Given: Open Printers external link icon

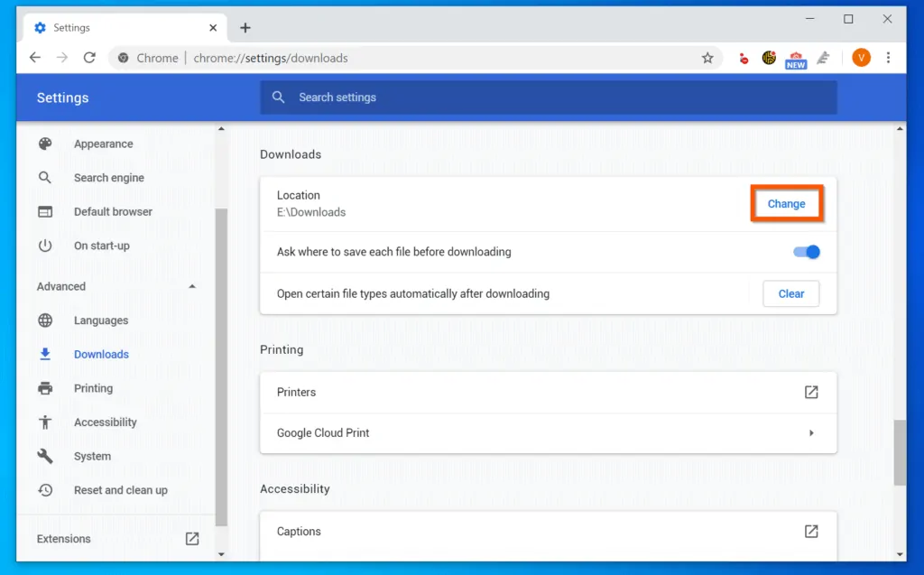Looking at the screenshot, I should coord(810,392).
